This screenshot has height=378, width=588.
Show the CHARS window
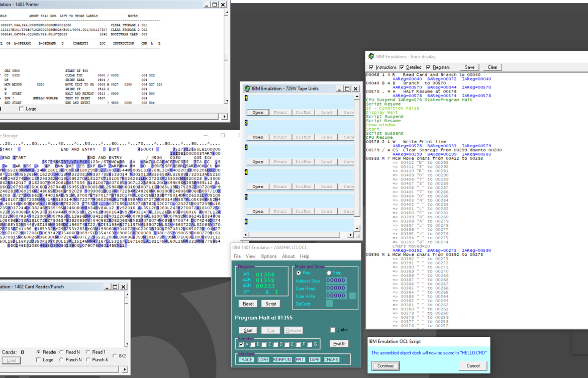pyautogui.click(x=331, y=359)
